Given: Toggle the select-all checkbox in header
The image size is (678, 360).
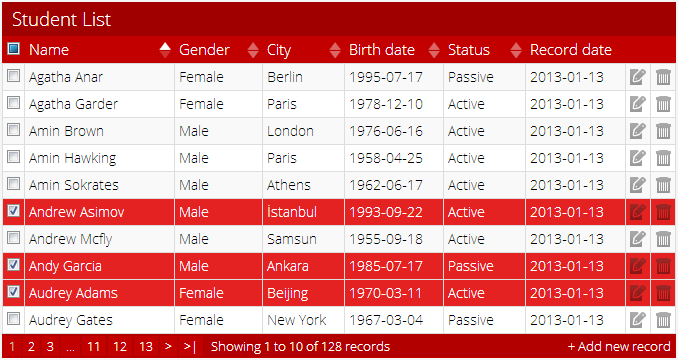Looking at the screenshot, I should [x=14, y=48].
